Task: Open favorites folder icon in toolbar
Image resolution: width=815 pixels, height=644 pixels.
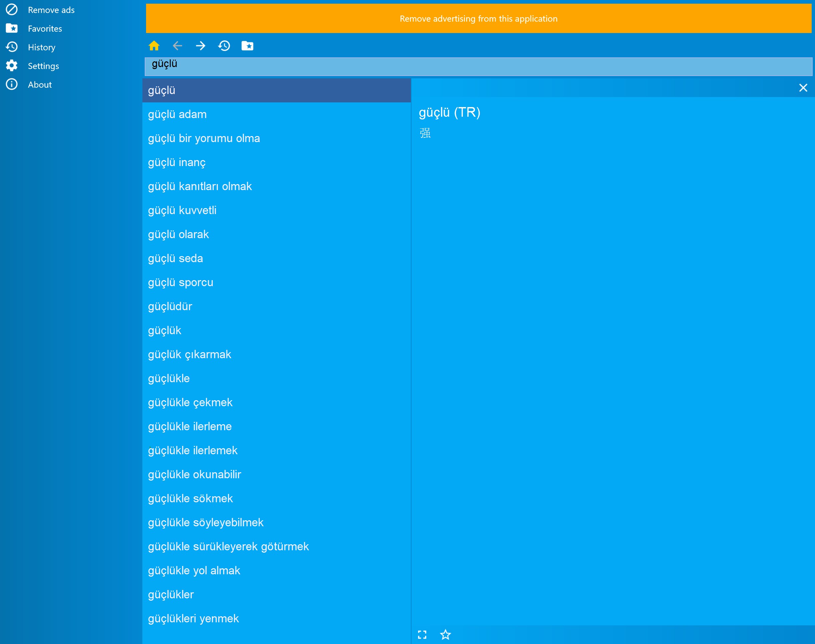Action: pyautogui.click(x=247, y=46)
